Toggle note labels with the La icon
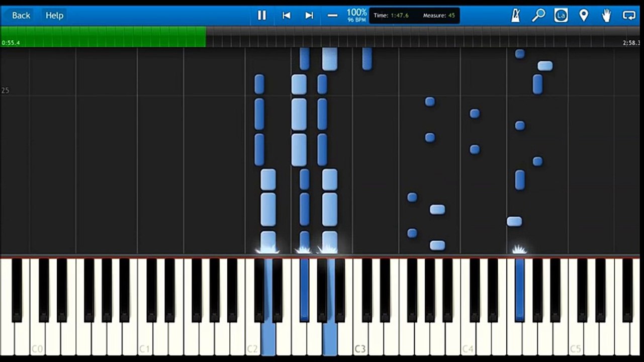The width and height of the screenshot is (644, 362). tap(561, 15)
